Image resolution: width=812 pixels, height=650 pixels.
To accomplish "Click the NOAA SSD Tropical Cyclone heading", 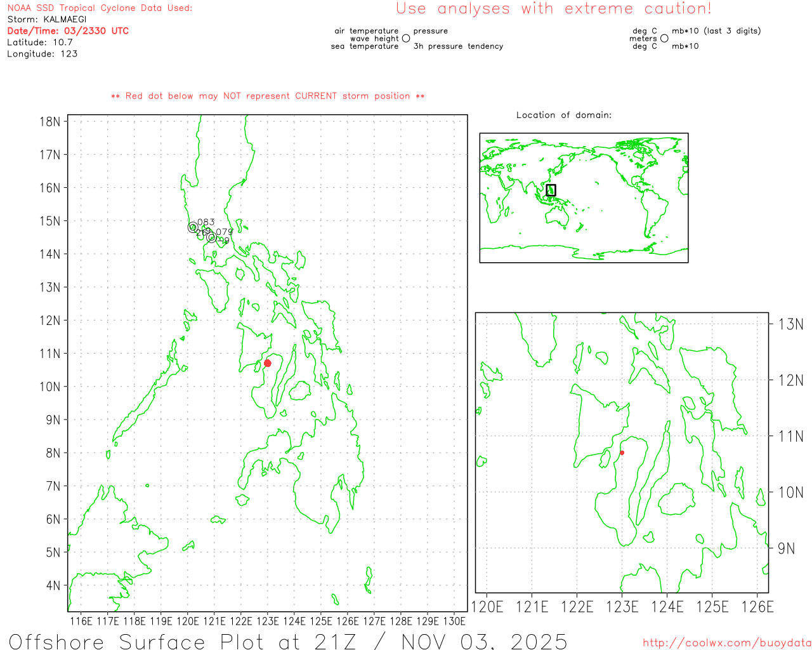I will 100,8.
